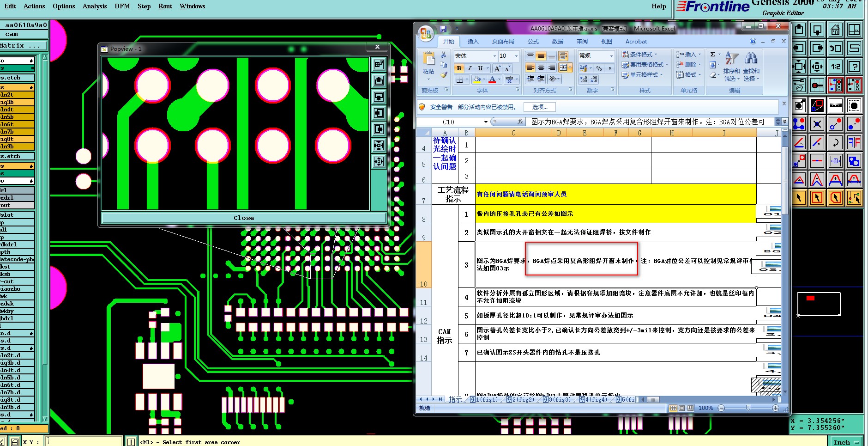Open the Rout menu in Genesis

click(165, 6)
